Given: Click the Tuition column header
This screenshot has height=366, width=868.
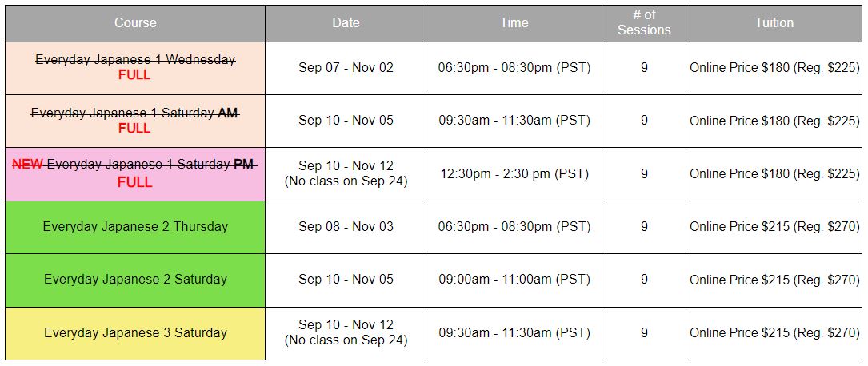Looking at the screenshot, I should tap(774, 23).
